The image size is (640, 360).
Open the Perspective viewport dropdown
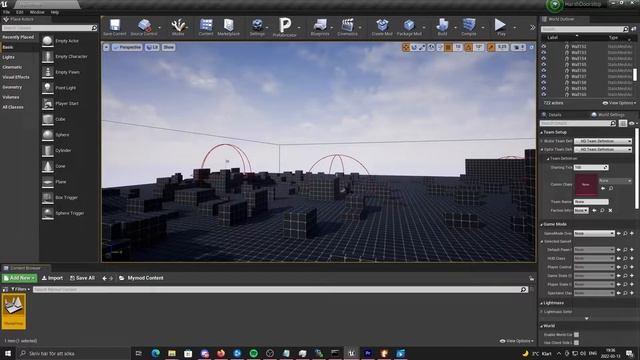tap(127, 47)
